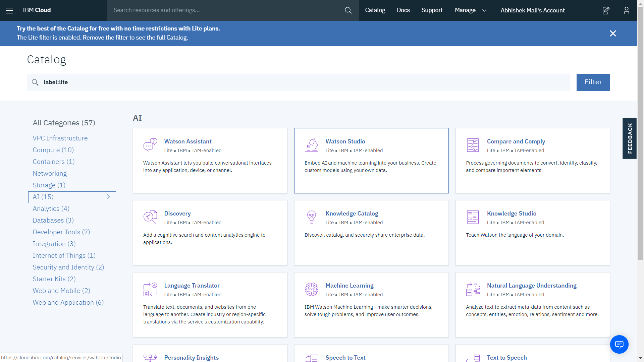Select the Databases (3) category
Image resolution: width=644 pixels, height=362 pixels.
[x=53, y=220]
